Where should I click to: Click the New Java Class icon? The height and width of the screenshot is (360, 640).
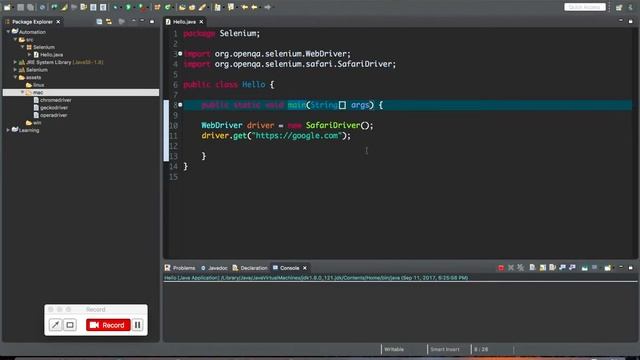[167, 7]
